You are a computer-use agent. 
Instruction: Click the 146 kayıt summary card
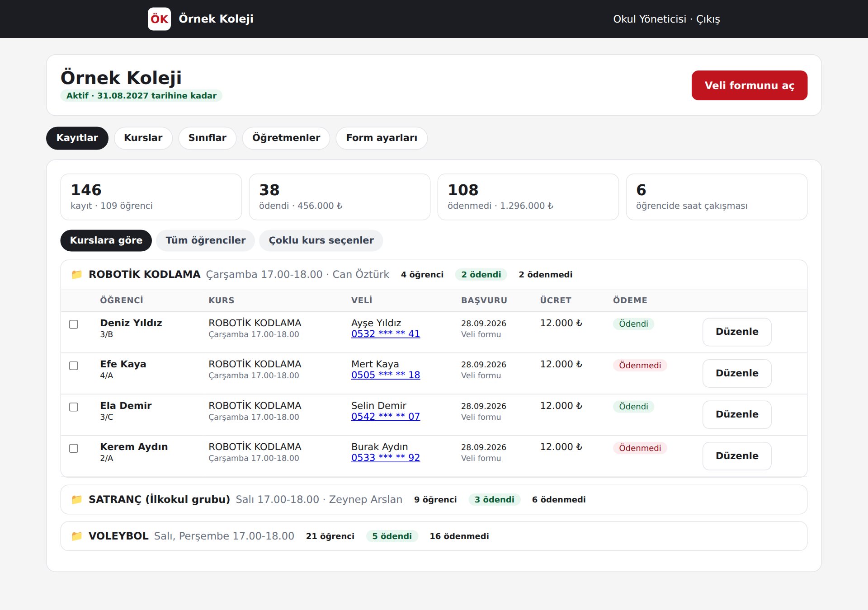tap(151, 197)
